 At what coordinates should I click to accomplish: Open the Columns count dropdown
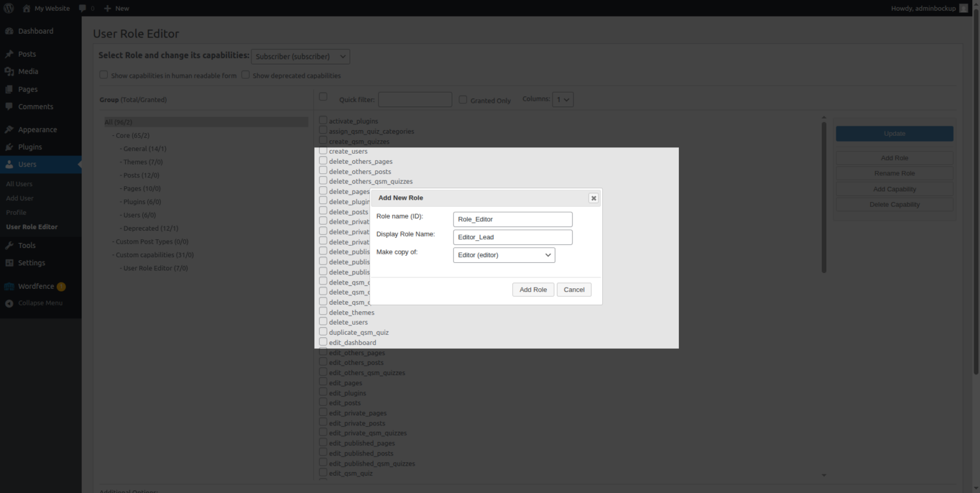click(x=563, y=99)
